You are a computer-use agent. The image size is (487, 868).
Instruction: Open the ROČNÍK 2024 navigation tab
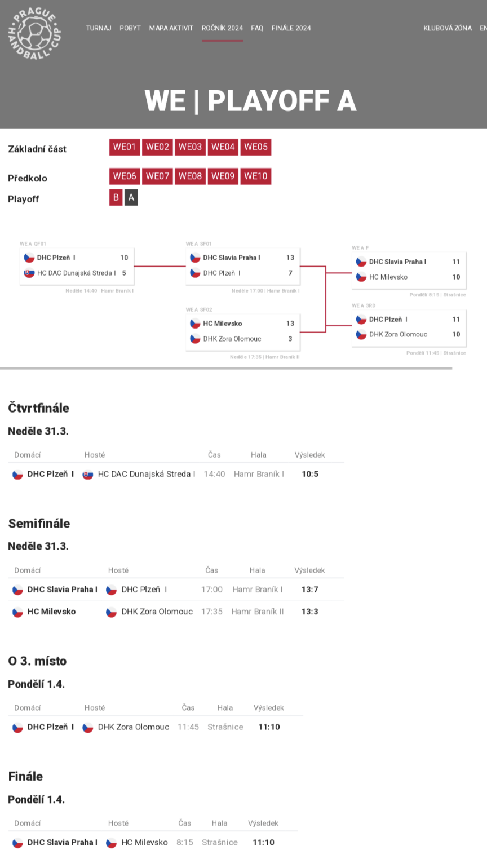(x=222, y=28)
